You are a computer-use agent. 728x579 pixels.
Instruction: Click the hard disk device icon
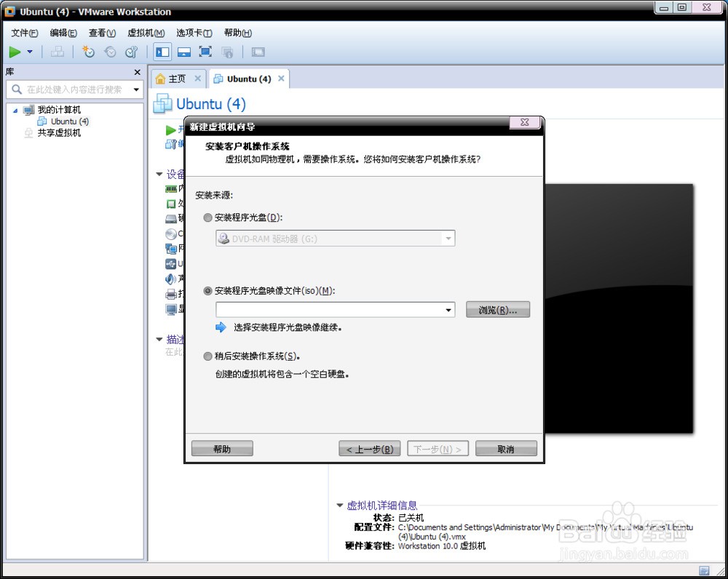tap(171, 218)
